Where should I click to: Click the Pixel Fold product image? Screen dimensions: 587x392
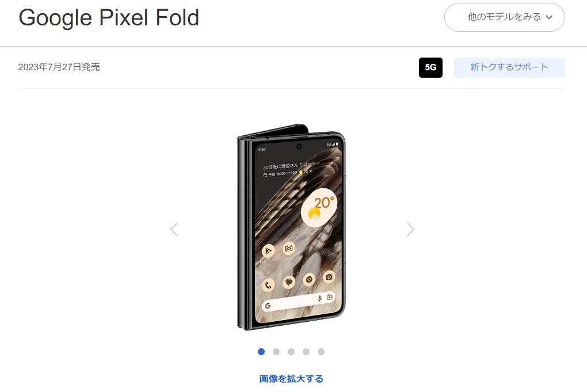click(x=291, y=227)
